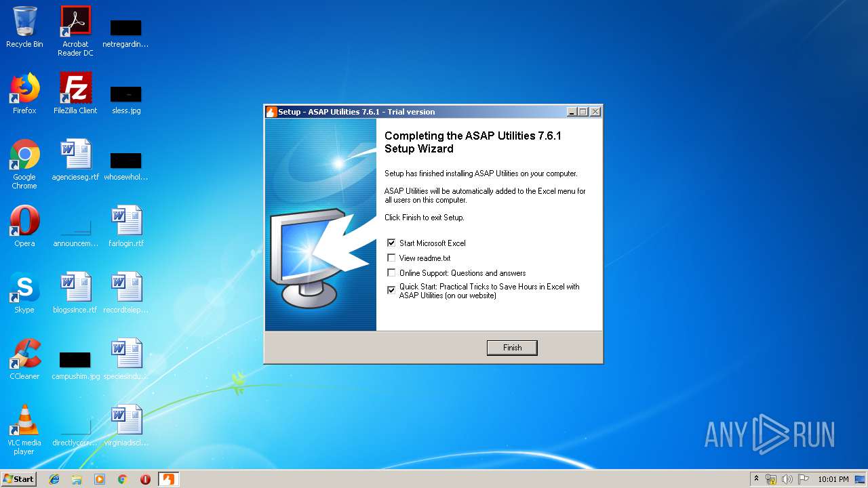The height and width of the screenshot is (488, 868).
Task: Select the virginiadiscl document icon
Action: click(126, 426)
